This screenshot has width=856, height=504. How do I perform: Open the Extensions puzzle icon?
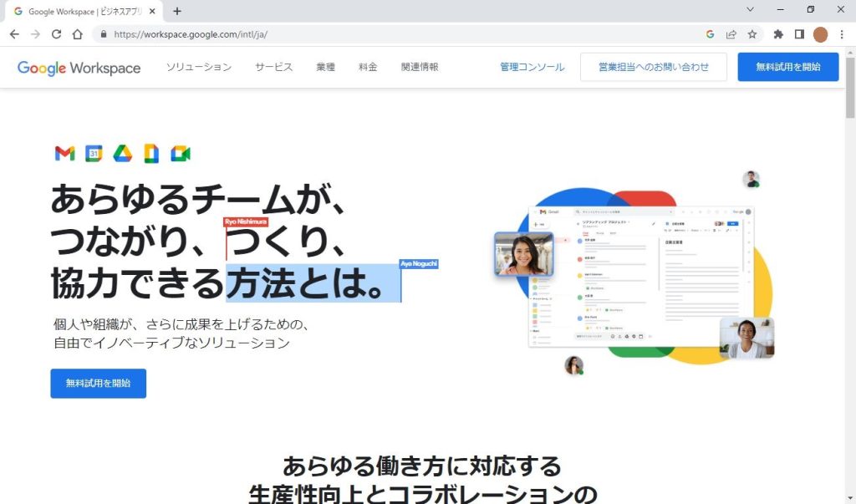778,34
